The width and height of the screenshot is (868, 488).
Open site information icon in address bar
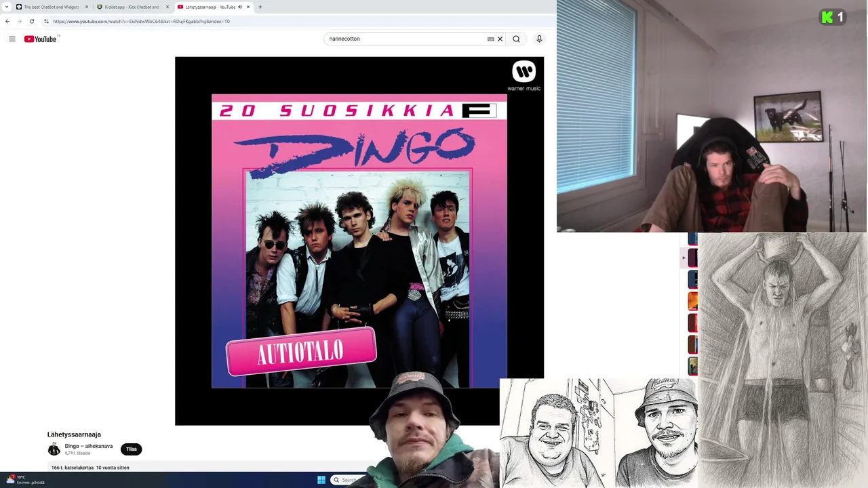(x=46, y=21)
